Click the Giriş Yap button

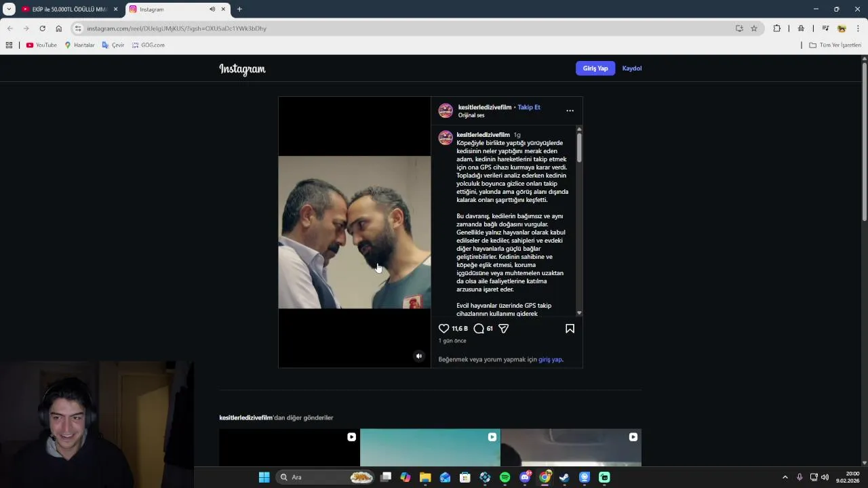595,68
